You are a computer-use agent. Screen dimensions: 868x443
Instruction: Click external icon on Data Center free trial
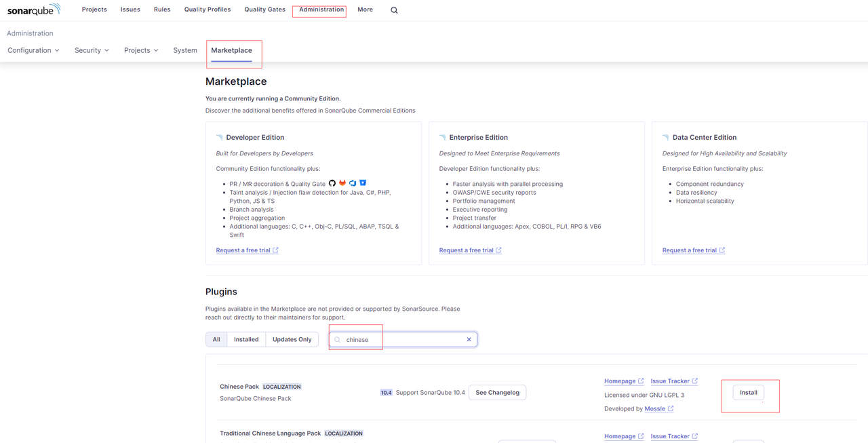pos(722,250)
